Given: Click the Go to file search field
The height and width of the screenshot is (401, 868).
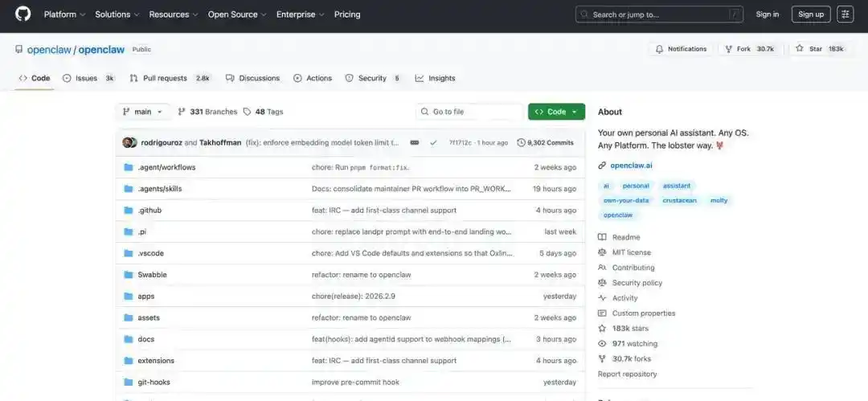Looking at the screenshot, I should 470,112.
